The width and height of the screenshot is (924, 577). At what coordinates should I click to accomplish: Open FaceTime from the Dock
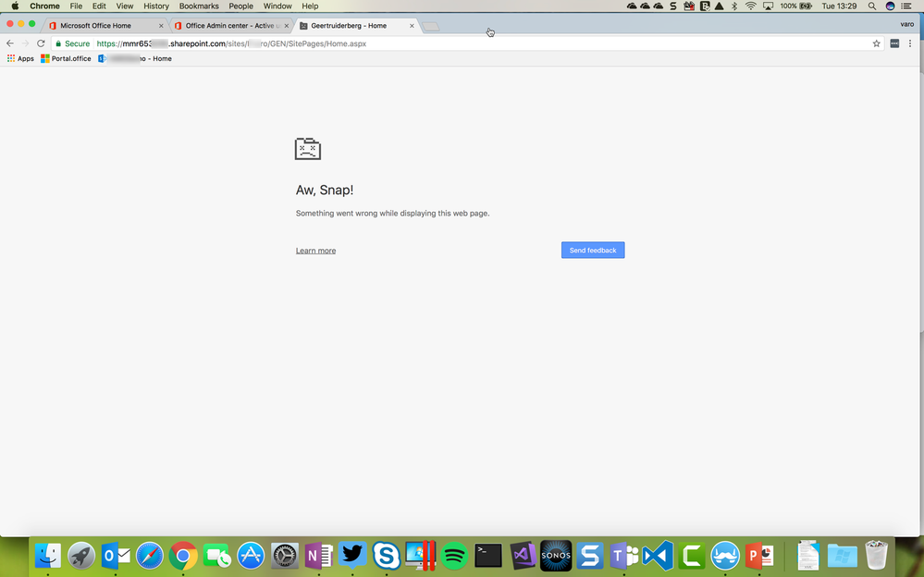pyautogui.click(x=216, y=556)
